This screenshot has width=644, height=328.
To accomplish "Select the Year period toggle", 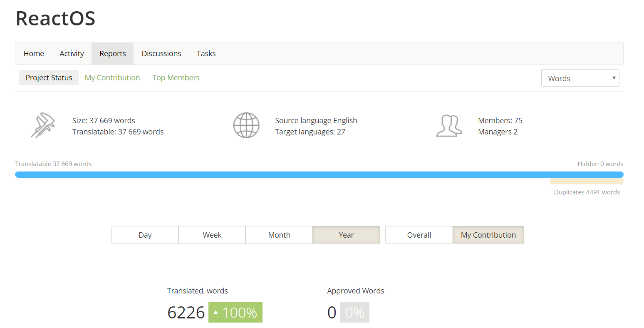I will (x=346, y=235).
